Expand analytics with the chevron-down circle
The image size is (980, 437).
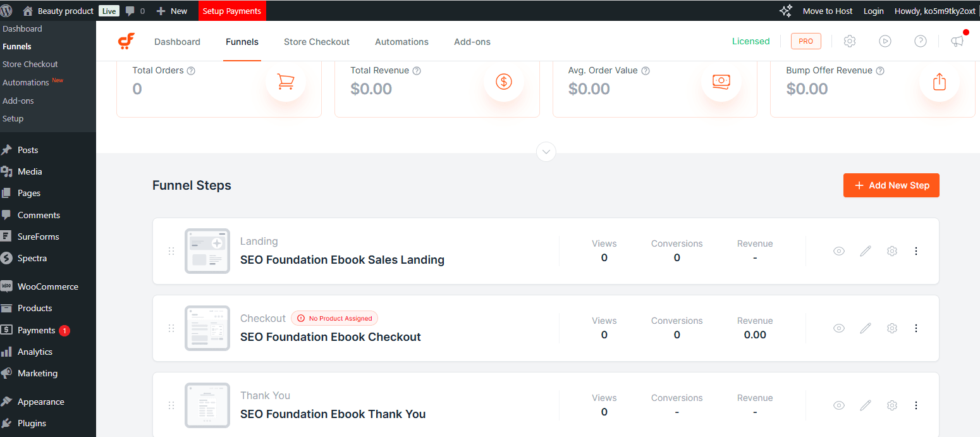click(546, 152)
